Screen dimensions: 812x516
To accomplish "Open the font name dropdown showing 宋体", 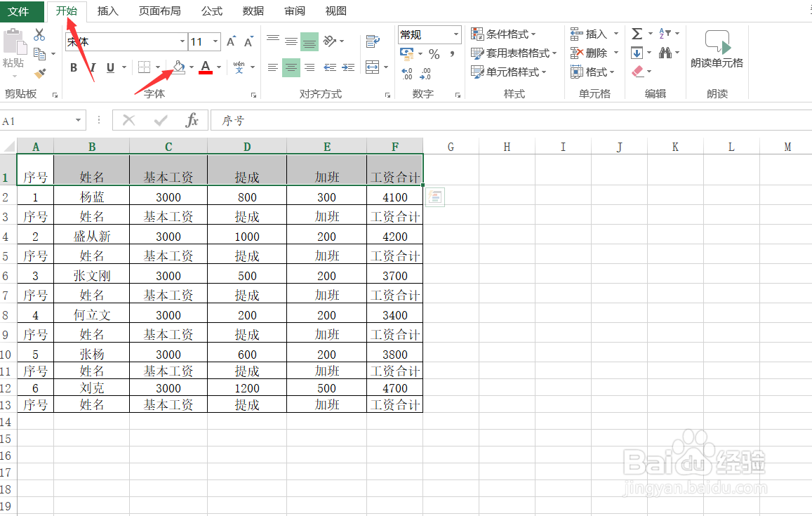I will [x=182, y=41].
